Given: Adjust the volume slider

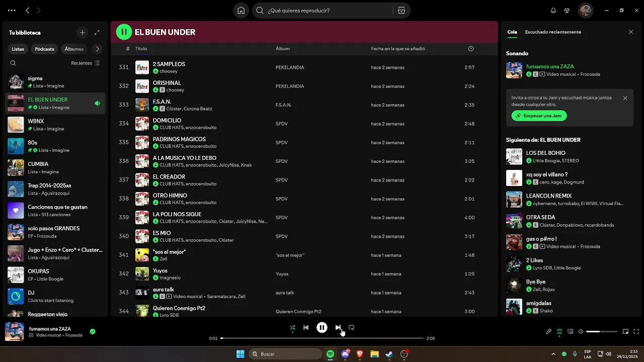Looking at the screenshot, I should [x=602, y=332].
